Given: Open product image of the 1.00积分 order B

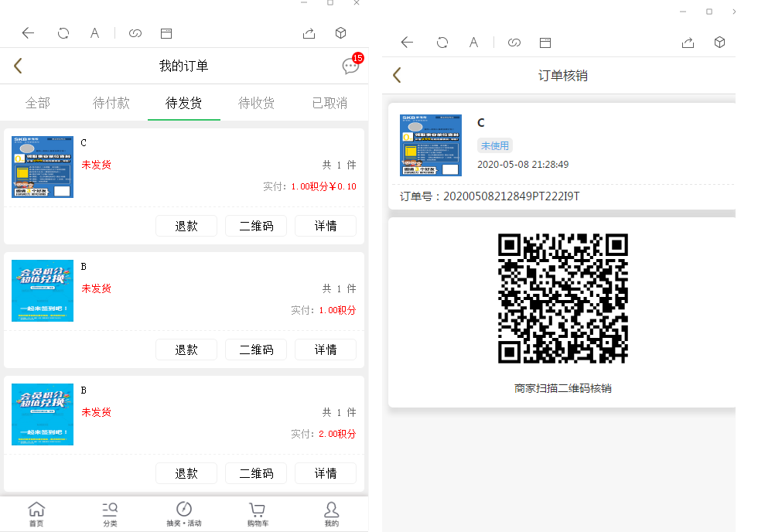Looking at the screenshot, I should coord(43,291).
